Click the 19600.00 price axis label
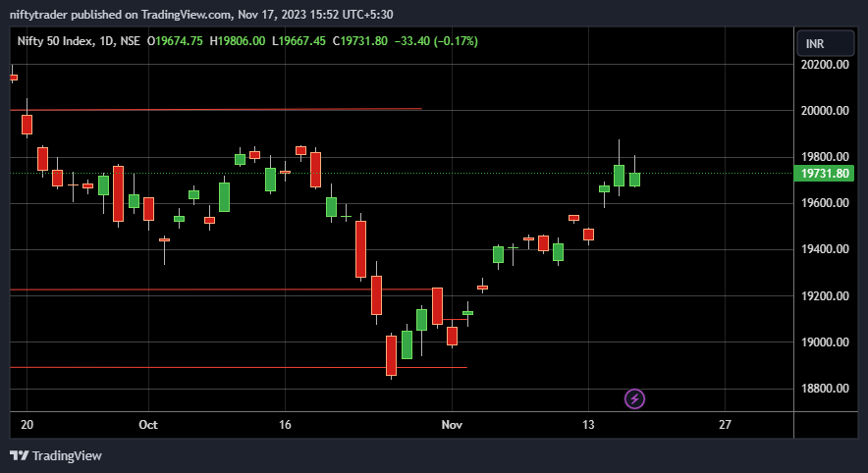Viewport: 868px width, 473px height. coord(825,203)
